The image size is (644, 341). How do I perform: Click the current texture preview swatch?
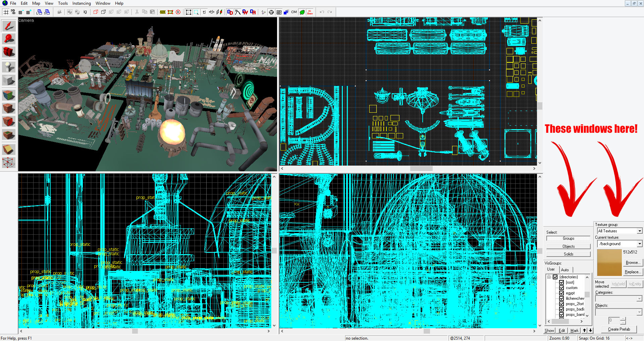[609, 263]
